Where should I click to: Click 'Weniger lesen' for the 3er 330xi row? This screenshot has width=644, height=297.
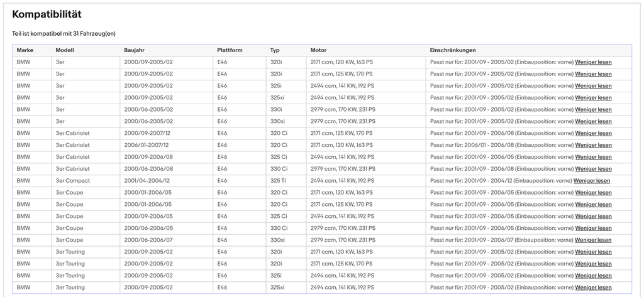click(593, 122)
